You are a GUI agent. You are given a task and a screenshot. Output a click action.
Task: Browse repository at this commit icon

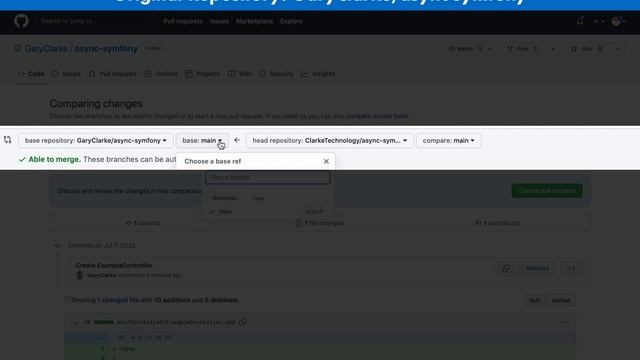point(571,268)
